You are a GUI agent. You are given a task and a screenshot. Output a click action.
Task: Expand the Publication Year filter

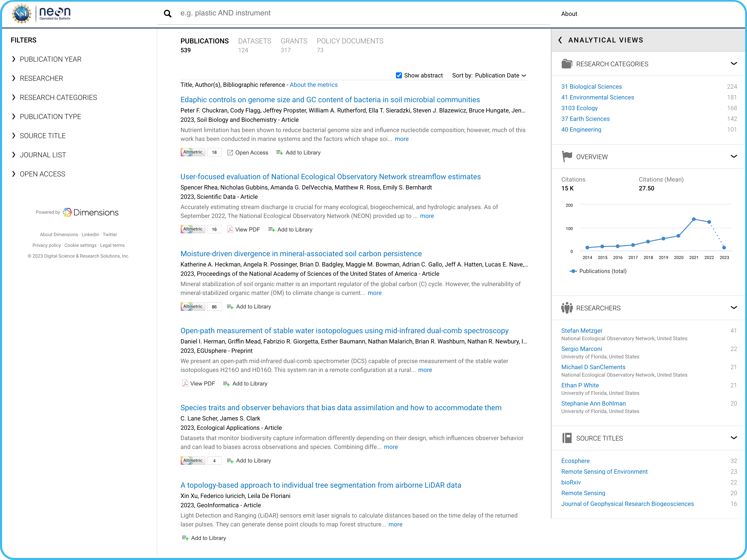[50, 59]
